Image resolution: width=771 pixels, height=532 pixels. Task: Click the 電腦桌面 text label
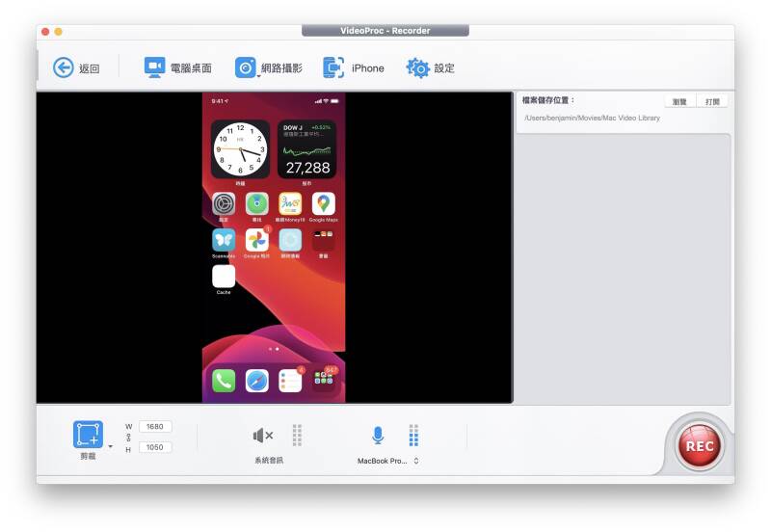[191, 68]
